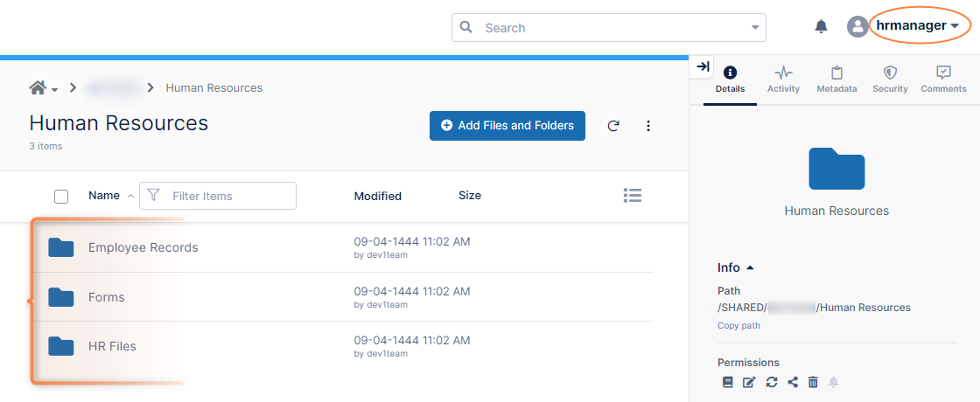This screenshot has width=980, height=402.
Task: Click the share permission icon
Action: [x=793, y=382]
